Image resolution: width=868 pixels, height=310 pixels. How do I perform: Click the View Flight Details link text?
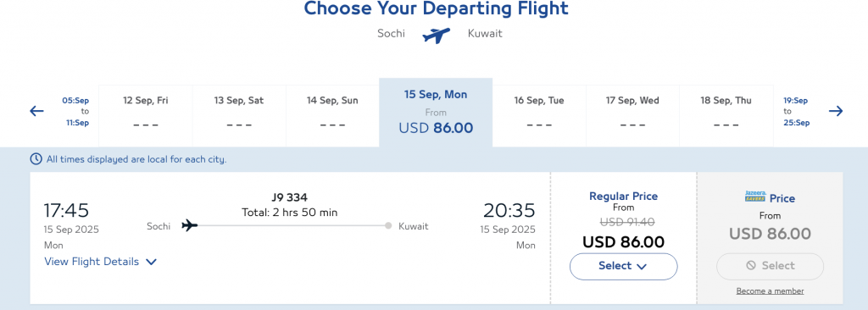point(92,262)
